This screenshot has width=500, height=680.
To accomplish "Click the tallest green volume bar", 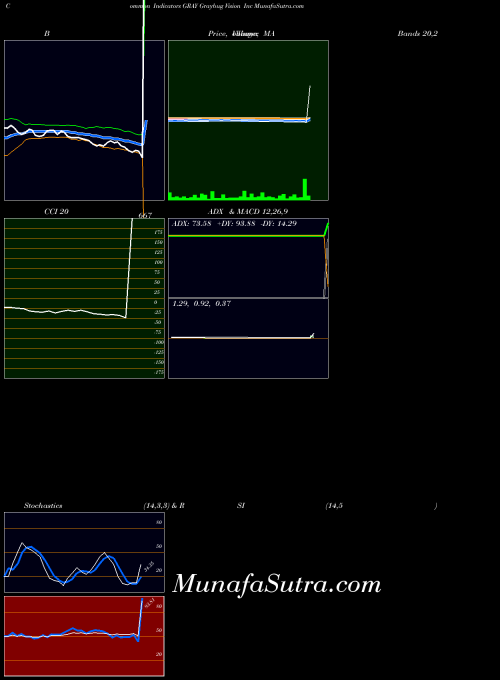I will click(305, 189).
